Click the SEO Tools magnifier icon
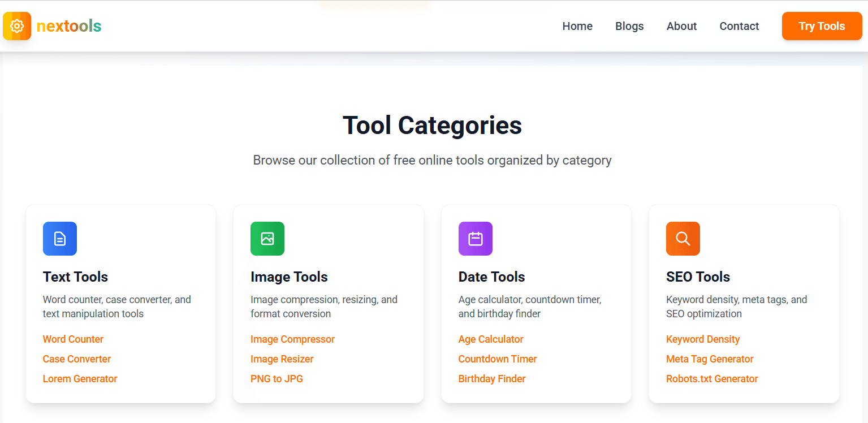The width and height of the screenshot is (868, 423). tap(683, 239)
